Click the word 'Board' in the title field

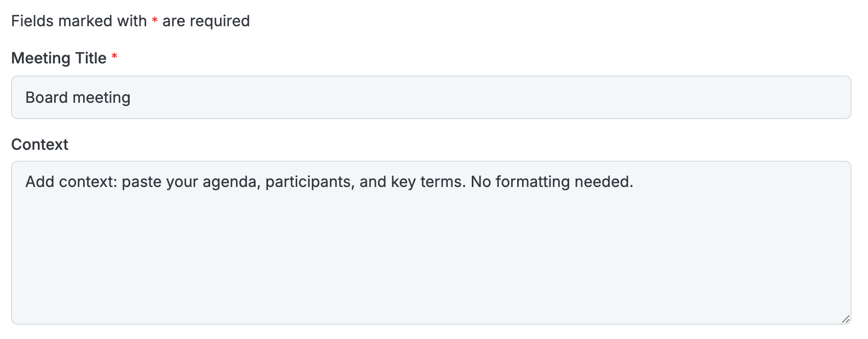click(x=47, y=97)
